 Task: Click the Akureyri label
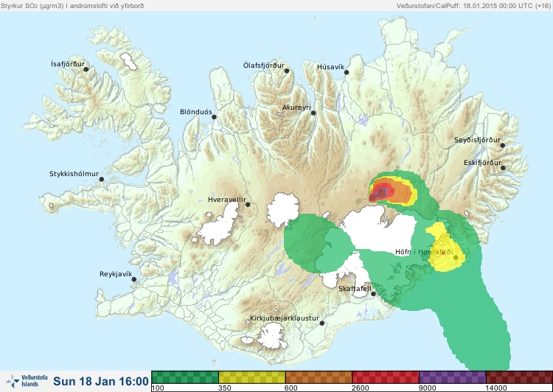coord(296,108)
